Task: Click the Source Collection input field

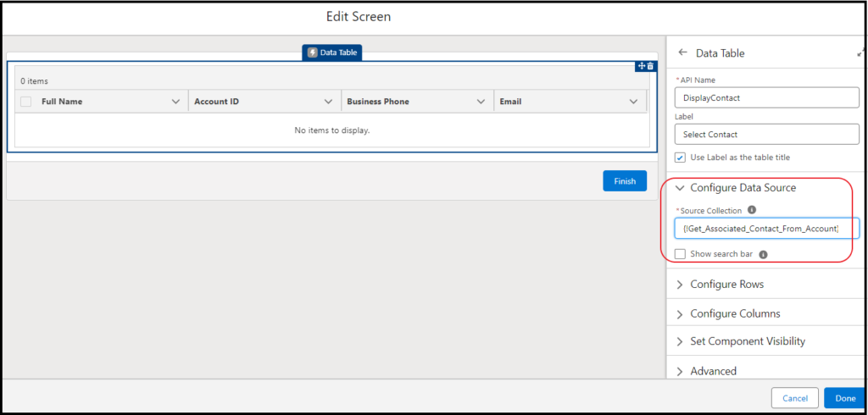Action: pos(766,229)
